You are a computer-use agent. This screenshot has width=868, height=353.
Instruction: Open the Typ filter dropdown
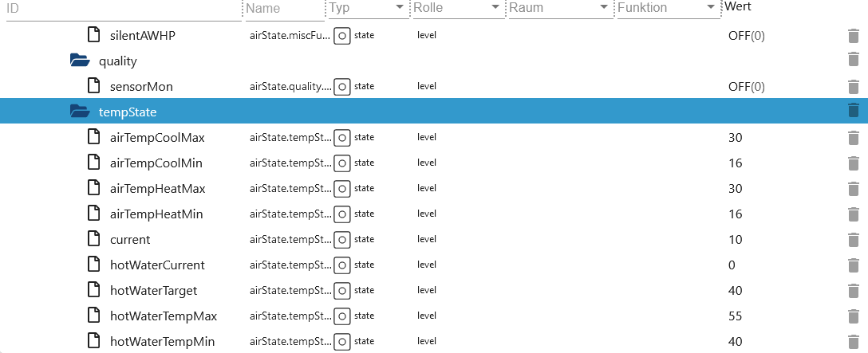[x=400, y=7]
